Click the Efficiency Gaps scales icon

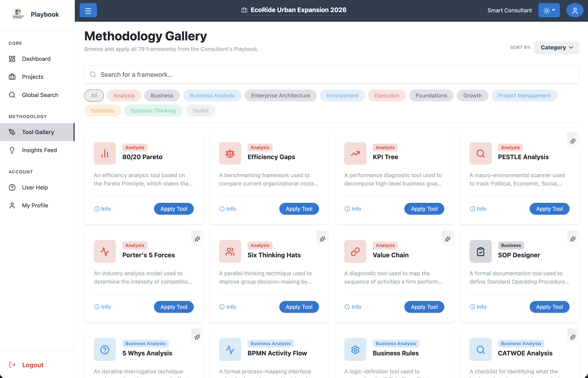click(230, 153)
